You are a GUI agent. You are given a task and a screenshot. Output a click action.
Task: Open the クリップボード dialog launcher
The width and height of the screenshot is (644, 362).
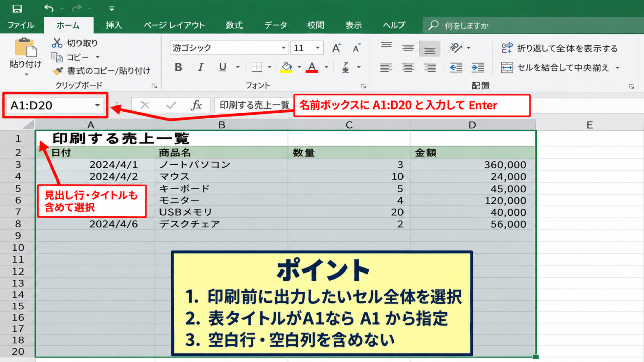154,86
